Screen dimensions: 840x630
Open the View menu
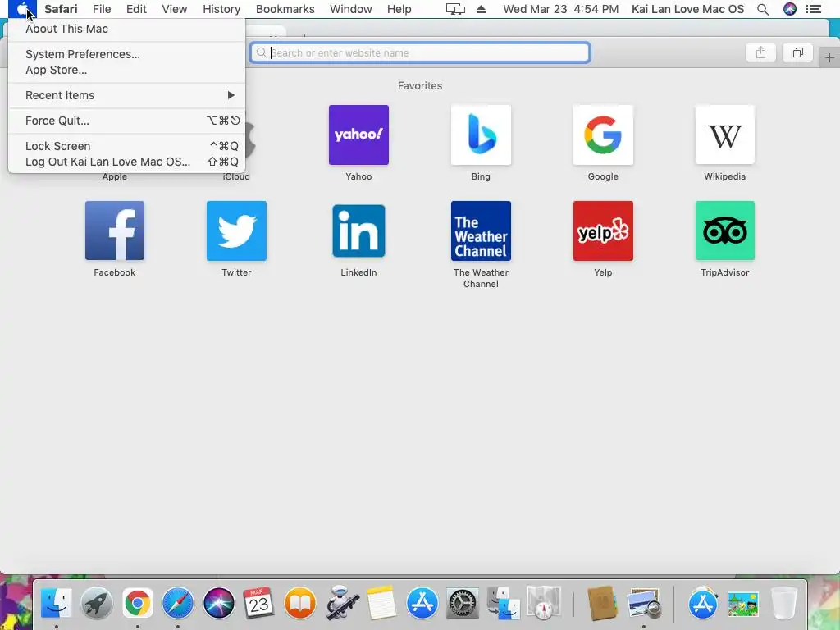point(175,9)
